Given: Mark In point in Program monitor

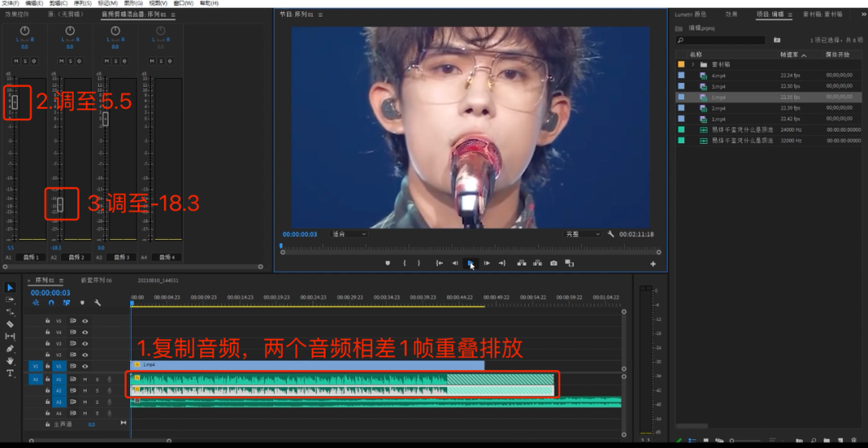Looking at the screenshot, I should point(404,263).
